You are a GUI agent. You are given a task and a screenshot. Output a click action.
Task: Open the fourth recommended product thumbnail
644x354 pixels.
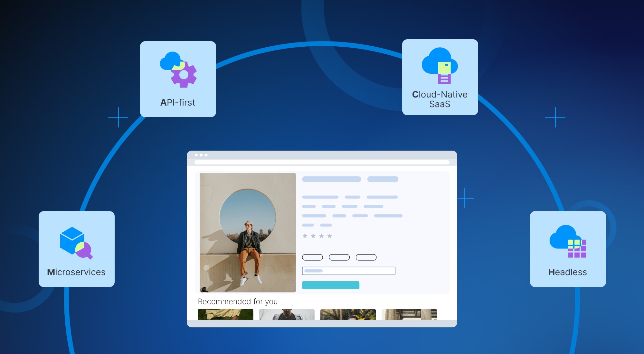tap(409, 314)
